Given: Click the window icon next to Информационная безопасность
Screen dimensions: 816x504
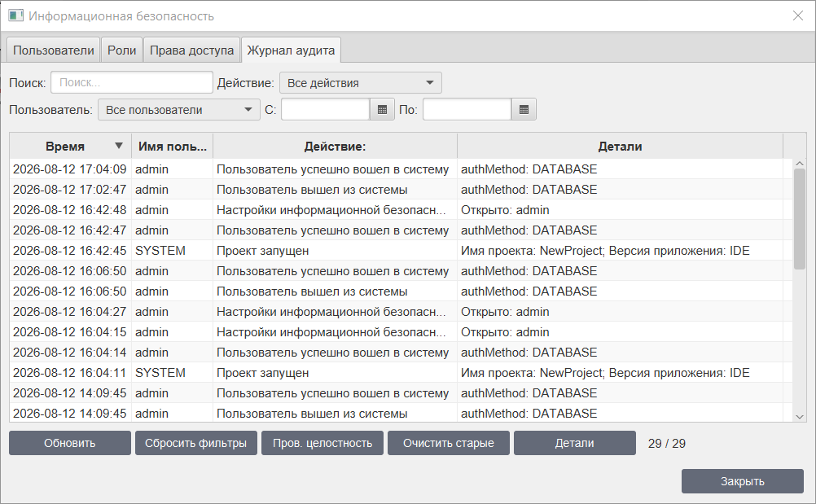Looking at the screenshot, I should pyautogui.click(x=15, y=15).
